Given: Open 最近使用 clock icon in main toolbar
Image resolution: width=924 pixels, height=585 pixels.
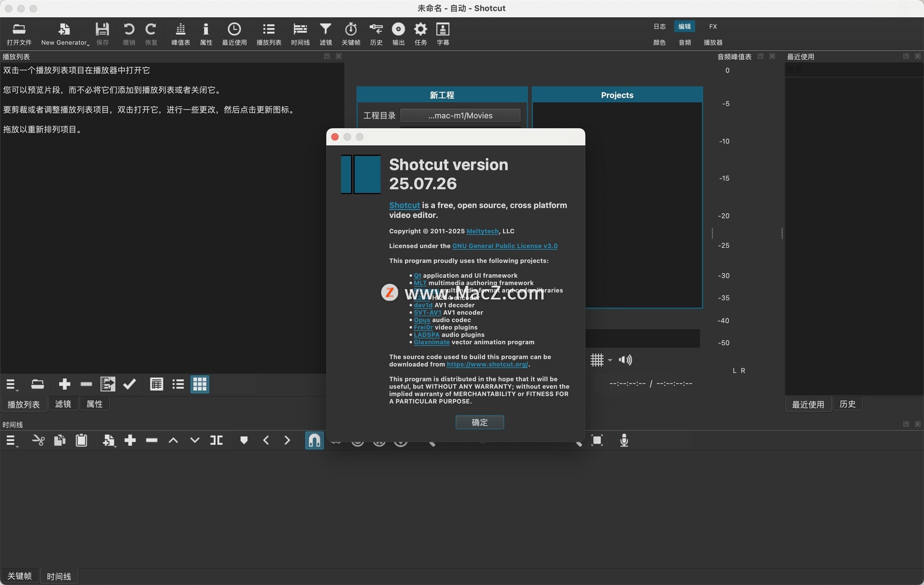Looking at the screenshot, I should point(234,34).
